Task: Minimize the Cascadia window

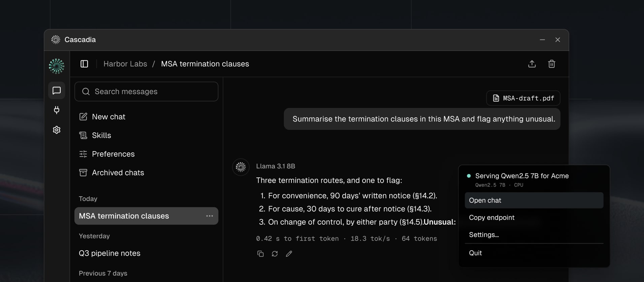Action: point(542,40)
